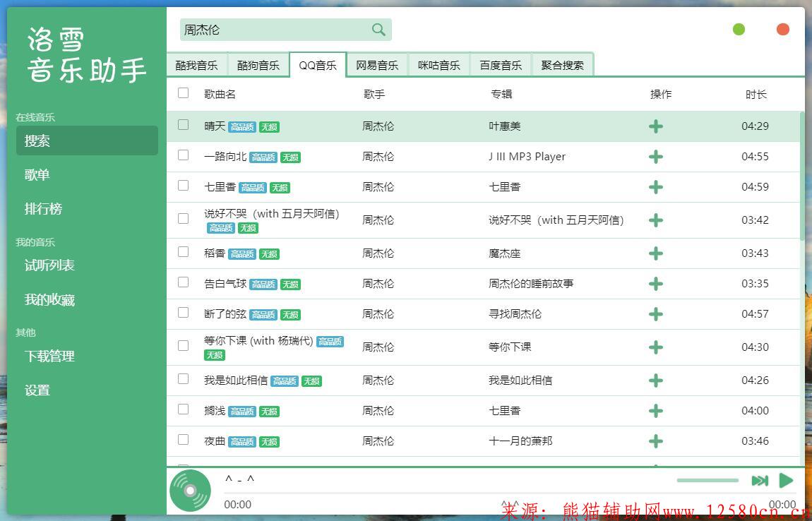812x521 pixels.
Task: Select the 聚合搜索 tab
Action: tap(562, 65)
